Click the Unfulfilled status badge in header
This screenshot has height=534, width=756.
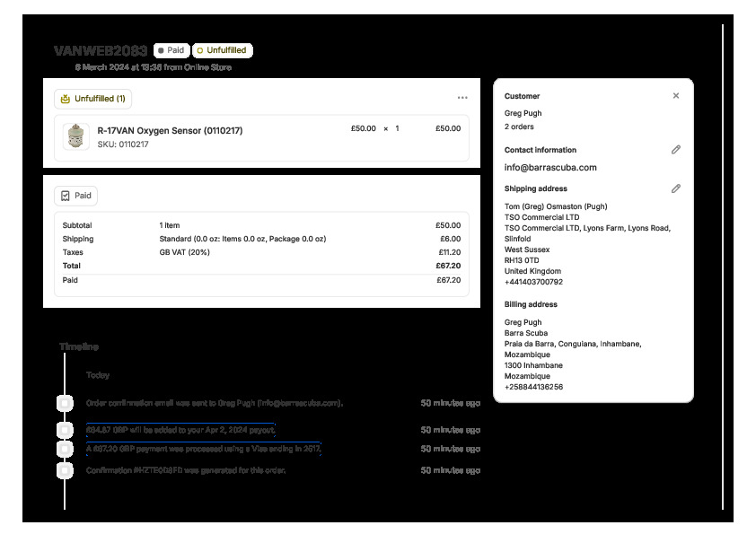pyautogui.click(x=222, y=50)
